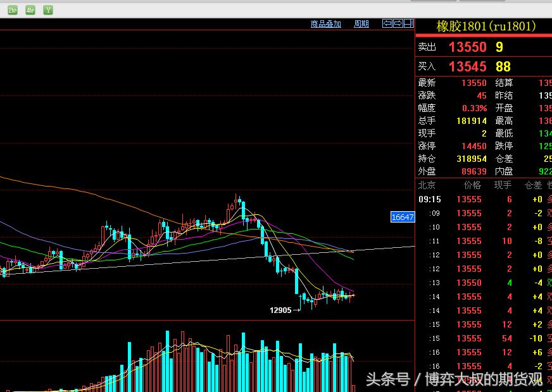Click the 橡胶1801(ru1801) contract title
552x392 pixels.
coord(486,26)
